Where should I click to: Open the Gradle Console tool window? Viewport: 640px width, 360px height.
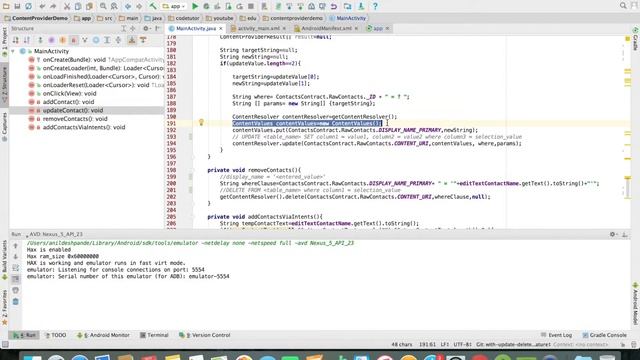click(x=604, y=335)
